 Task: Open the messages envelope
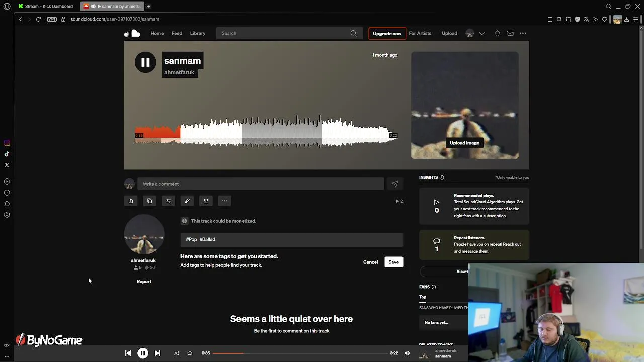click(510, 33)
